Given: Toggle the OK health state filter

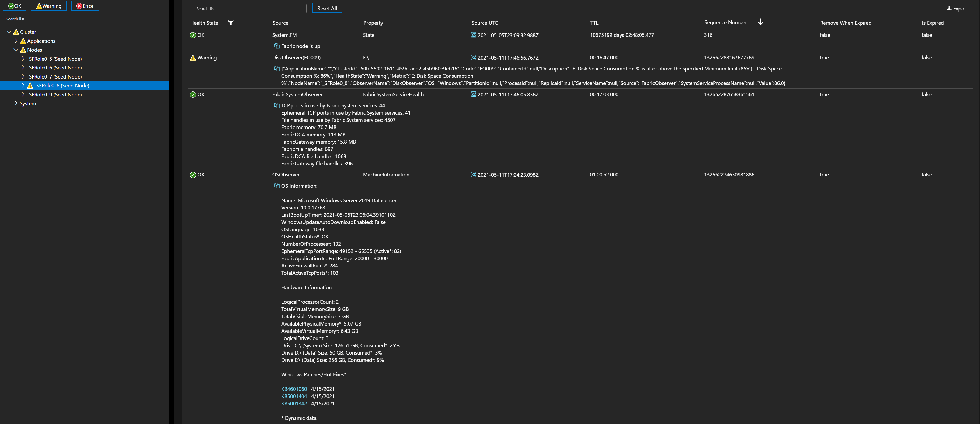Looking at the screenshot, I should tap(15, 6).
